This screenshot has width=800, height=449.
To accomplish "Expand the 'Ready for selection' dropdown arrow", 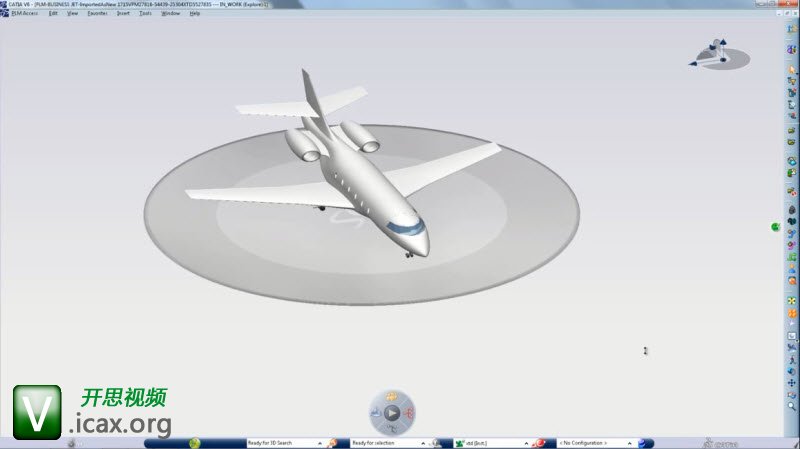I will [423, 443].
